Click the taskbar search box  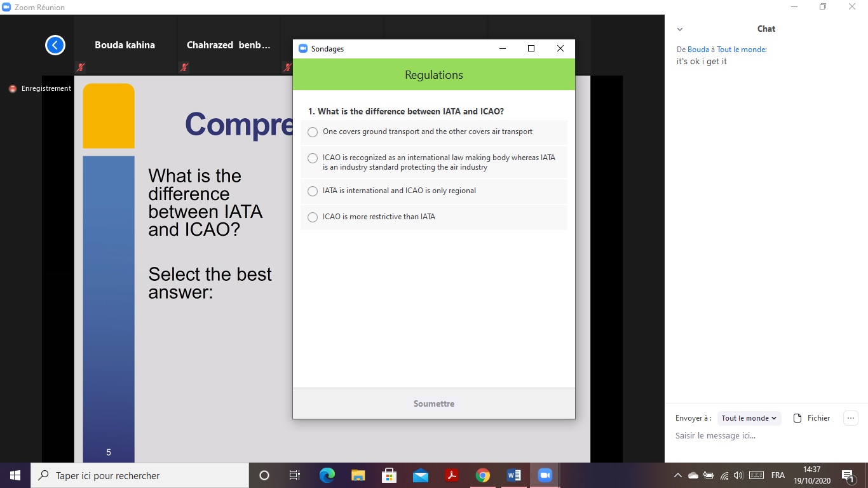[140, 475]
